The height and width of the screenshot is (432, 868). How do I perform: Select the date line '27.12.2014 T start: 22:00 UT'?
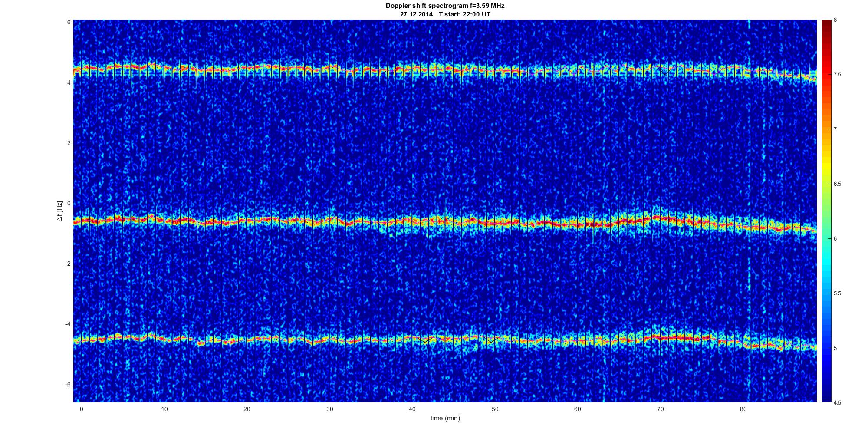click(x=445, y=14)
